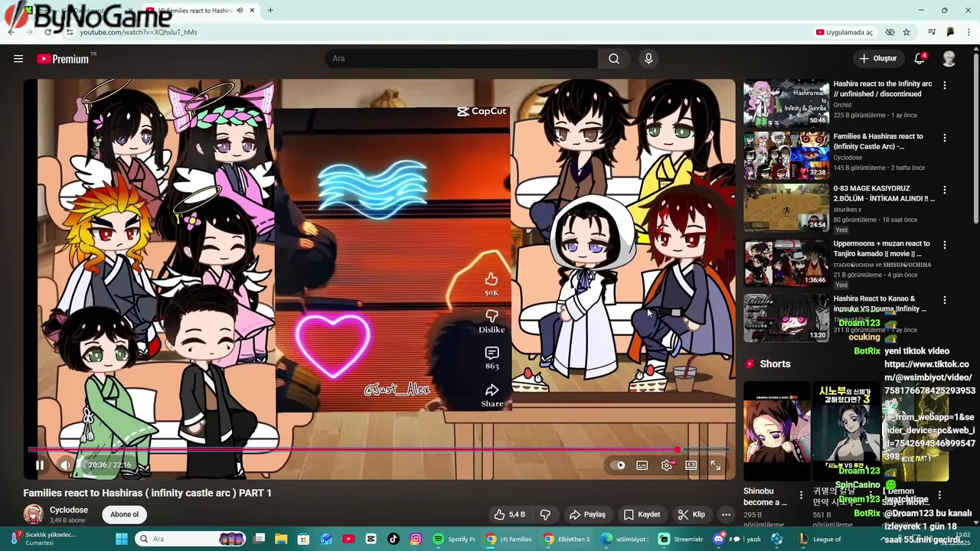Create a clip with Klip button
This screenshot has width=980, height=551.
[691, 514]
